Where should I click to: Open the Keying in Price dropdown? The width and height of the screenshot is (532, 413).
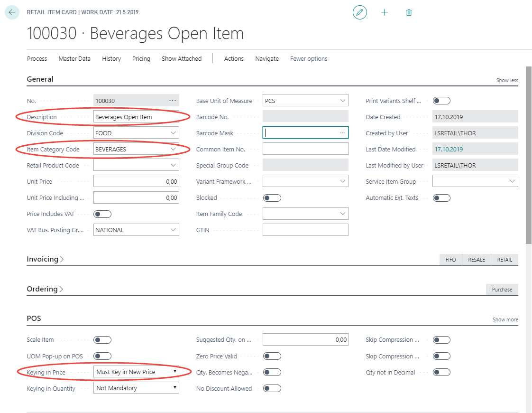pyautogui.click(x=174, y=372)
